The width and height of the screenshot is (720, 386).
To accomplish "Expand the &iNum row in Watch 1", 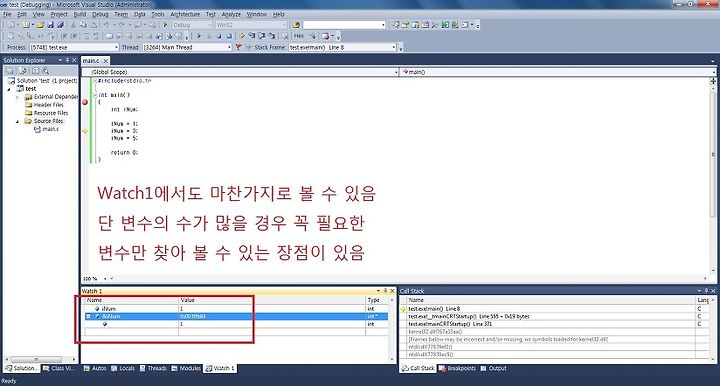I will pyautogui.click(x=88, y=316).
